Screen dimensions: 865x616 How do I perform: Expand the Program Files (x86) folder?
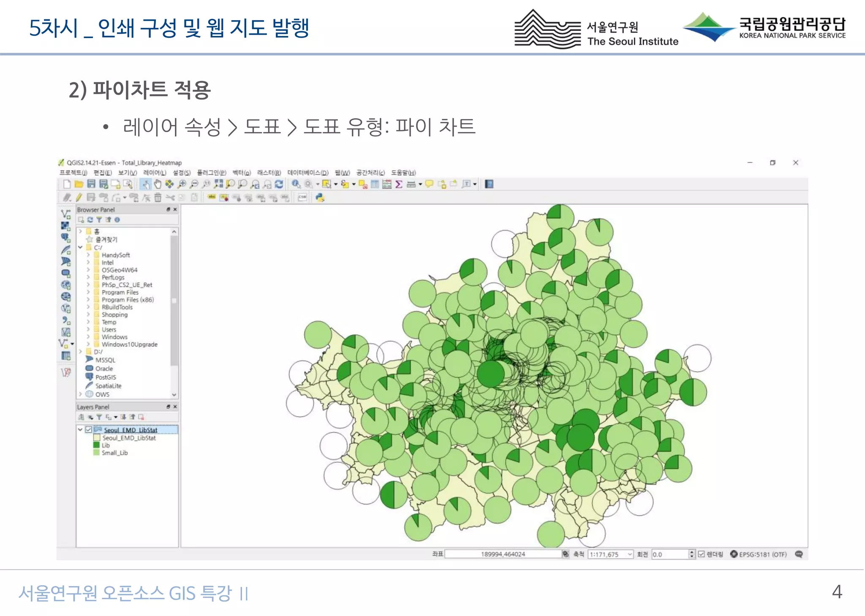88,300
